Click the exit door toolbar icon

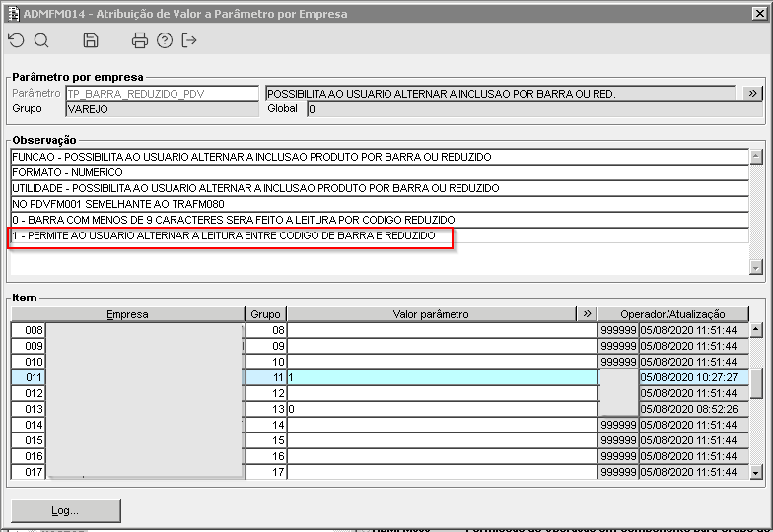pyautogui.click(x=189, y=40)
